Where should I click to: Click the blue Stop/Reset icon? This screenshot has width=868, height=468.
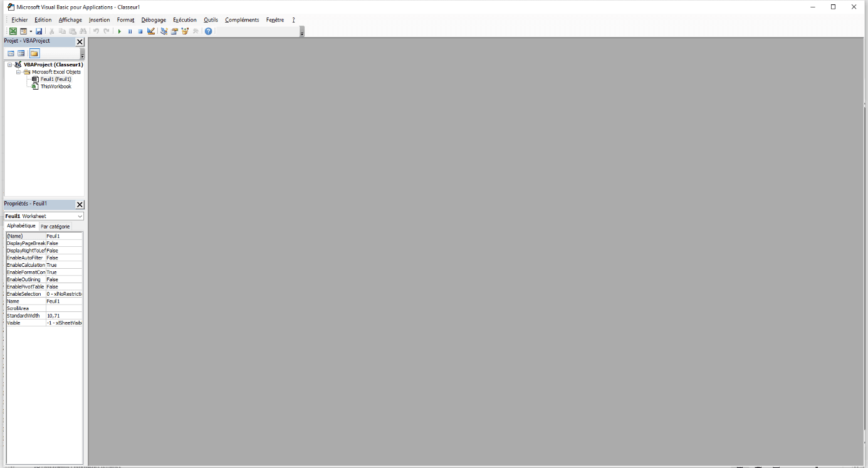(140, 31)
